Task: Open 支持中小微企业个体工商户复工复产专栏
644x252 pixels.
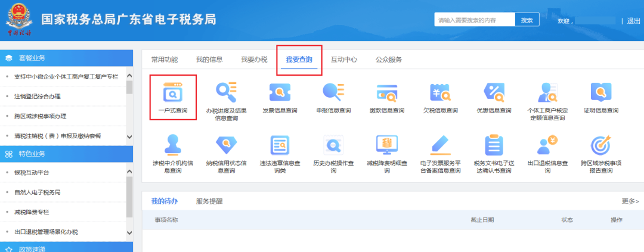Action: click(66, 77)
